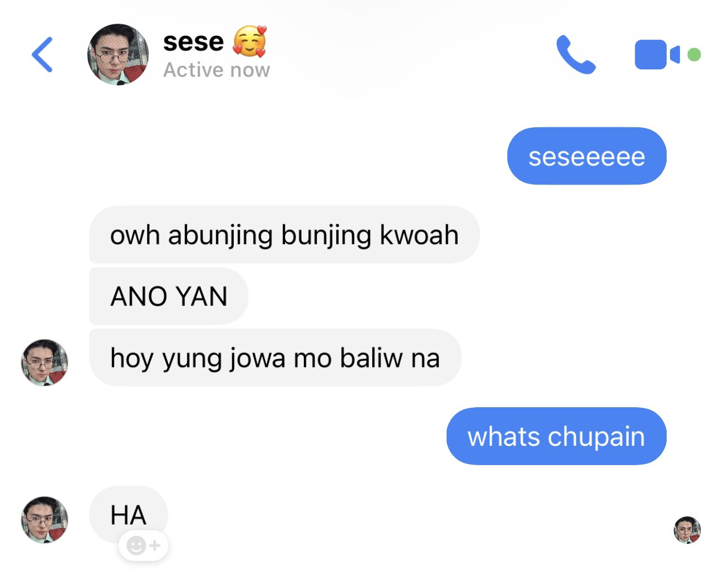The width and height of the screenshot is (708, 588).
Task: Tap the green active dot near video icon
Action: (x=694, y=55)
